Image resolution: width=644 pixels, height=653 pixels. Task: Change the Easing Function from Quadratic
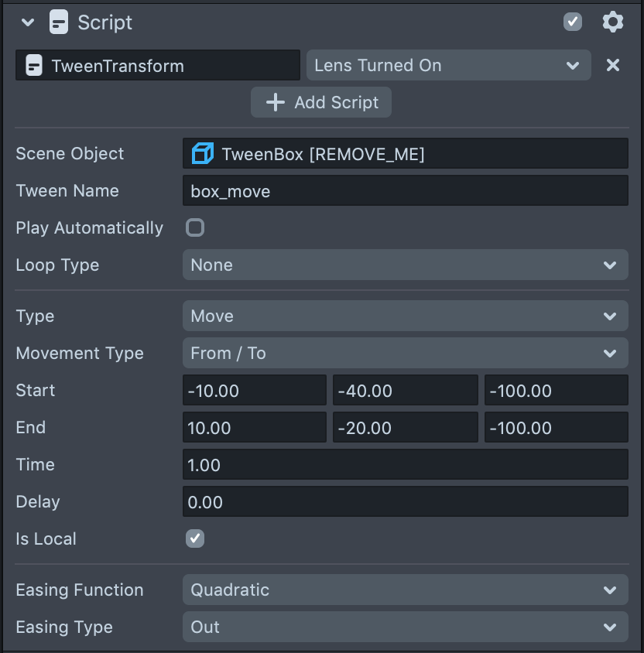pyautogui.click(x=405, y=590)
